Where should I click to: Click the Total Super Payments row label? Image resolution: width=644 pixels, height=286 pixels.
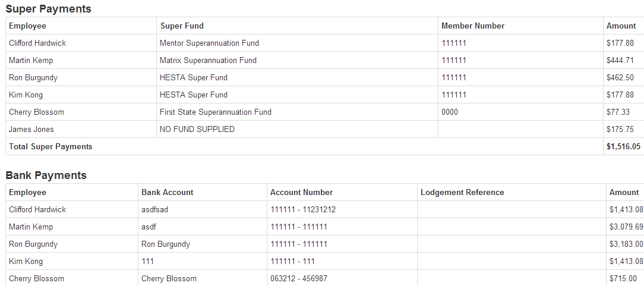[x=50, y=147]
